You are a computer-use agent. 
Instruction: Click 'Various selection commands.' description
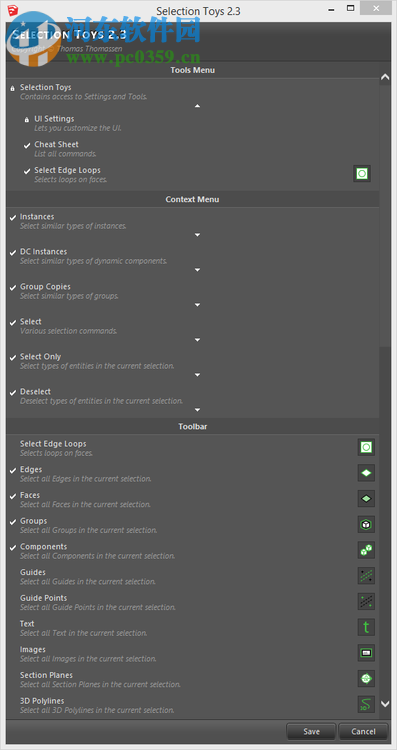click(68, 331)
